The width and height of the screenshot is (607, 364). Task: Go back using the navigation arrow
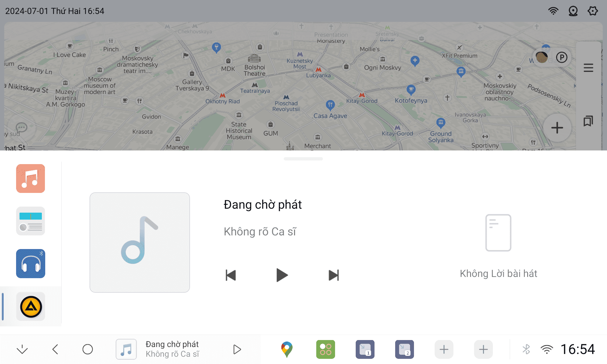point(55,349)
